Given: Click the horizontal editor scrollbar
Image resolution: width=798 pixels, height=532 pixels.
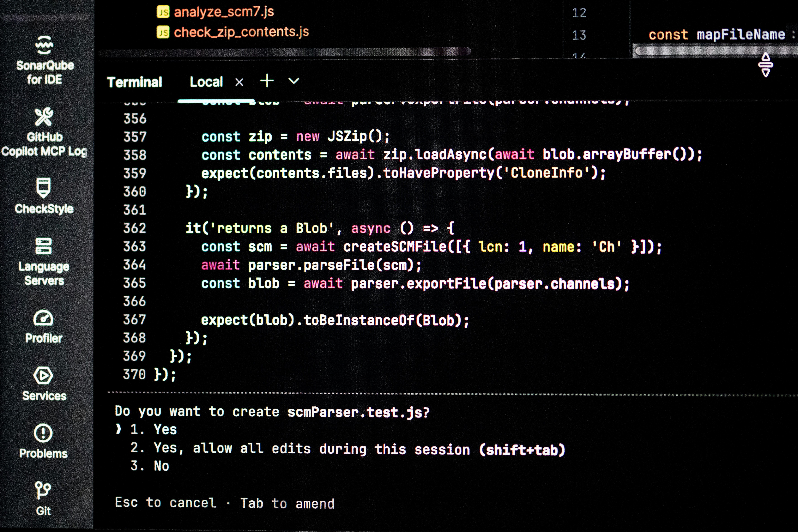Looking at the screenshot, I should [285, 52].
